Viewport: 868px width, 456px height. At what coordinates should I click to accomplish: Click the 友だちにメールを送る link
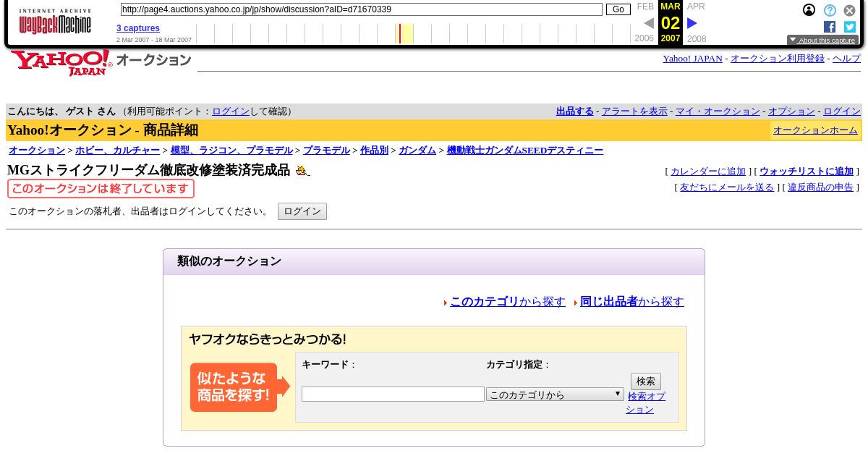(727, 187)
